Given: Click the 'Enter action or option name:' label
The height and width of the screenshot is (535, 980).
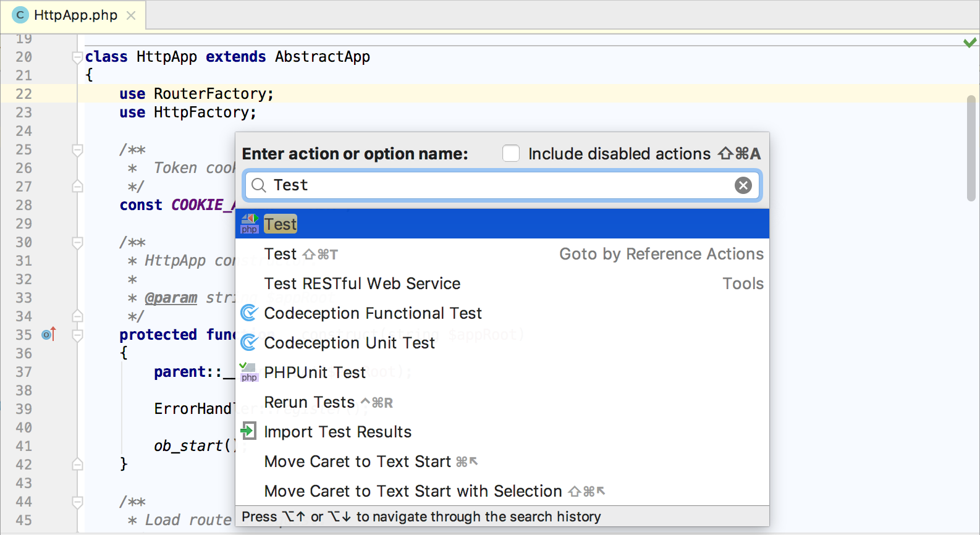Looking at the screenshot, I should point(355,153).
